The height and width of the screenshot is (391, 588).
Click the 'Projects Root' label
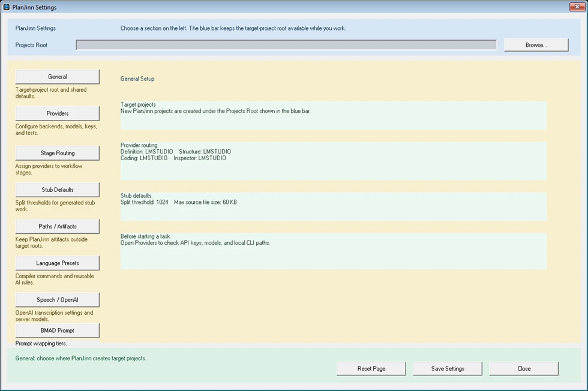31,45
